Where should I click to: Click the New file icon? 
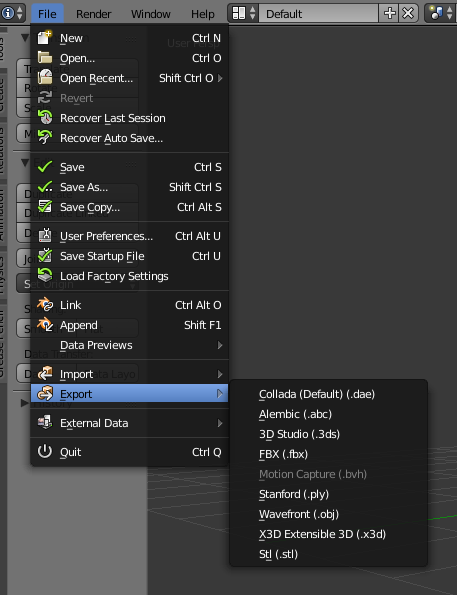point(45,38)
